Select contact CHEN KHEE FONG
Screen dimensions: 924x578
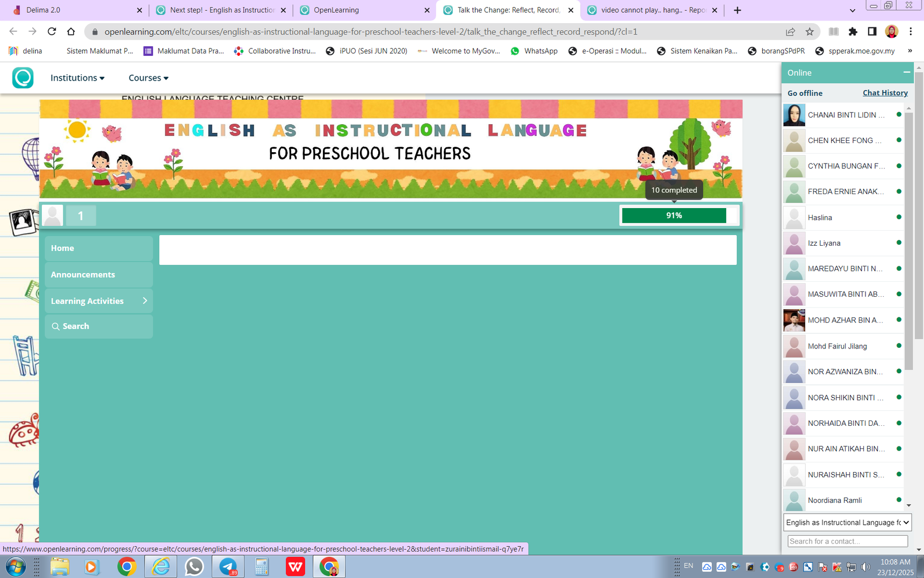[x=842, y=141]
